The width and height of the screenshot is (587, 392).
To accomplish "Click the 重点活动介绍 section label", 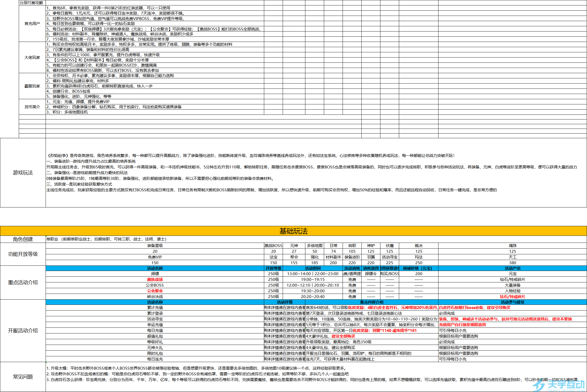I will click(x=23, y=282).
